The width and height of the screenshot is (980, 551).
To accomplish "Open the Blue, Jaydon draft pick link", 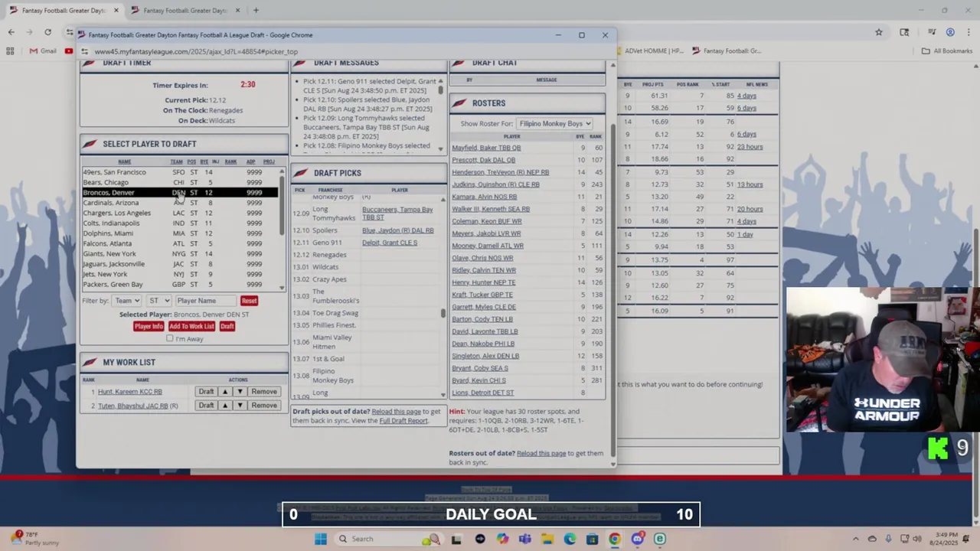I will (x=397, y=230).
